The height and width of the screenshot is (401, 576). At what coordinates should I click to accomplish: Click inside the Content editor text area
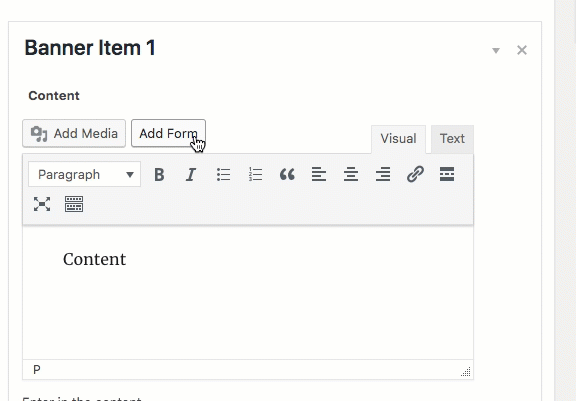pyautogui.click(x=248, y=293)
